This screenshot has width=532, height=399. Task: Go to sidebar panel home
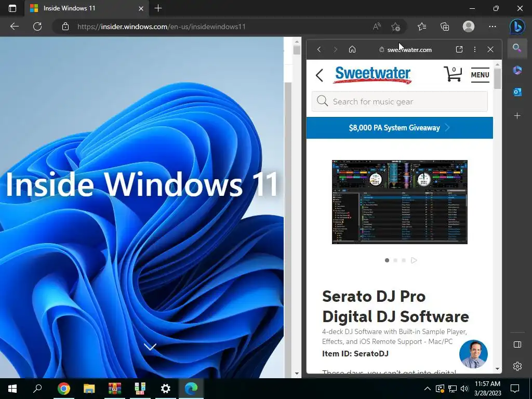click(x=352, y=49)
